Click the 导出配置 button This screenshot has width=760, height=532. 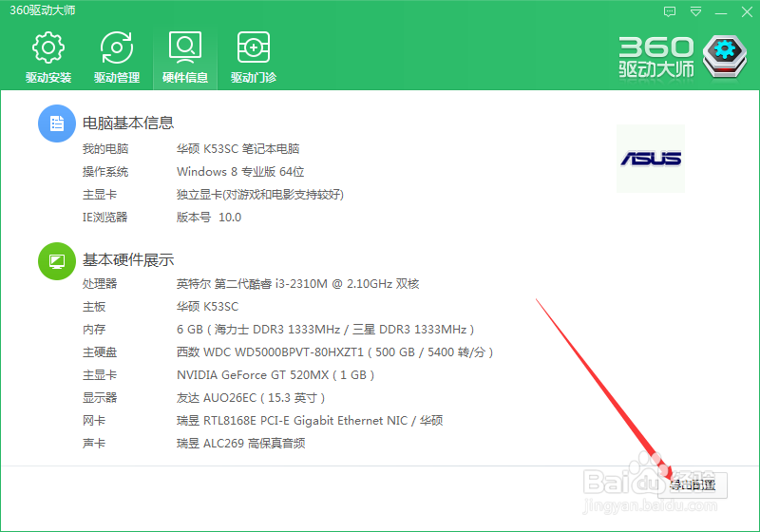click(693, 485)
